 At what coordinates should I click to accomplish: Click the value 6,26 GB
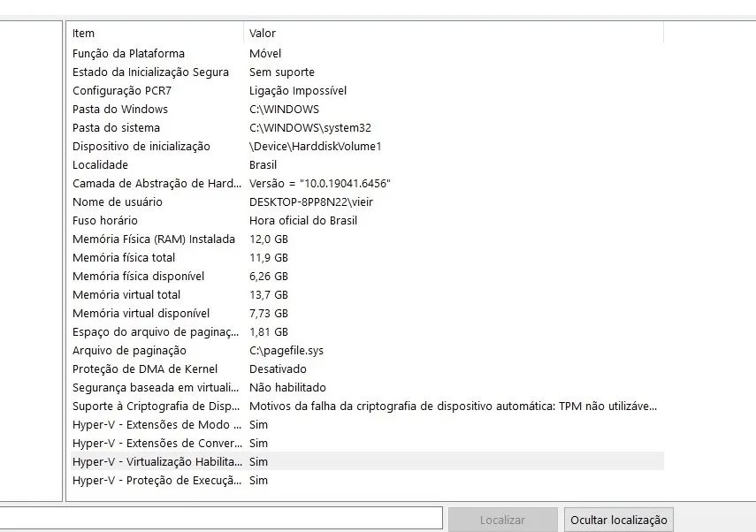click(x=269, y=276)
